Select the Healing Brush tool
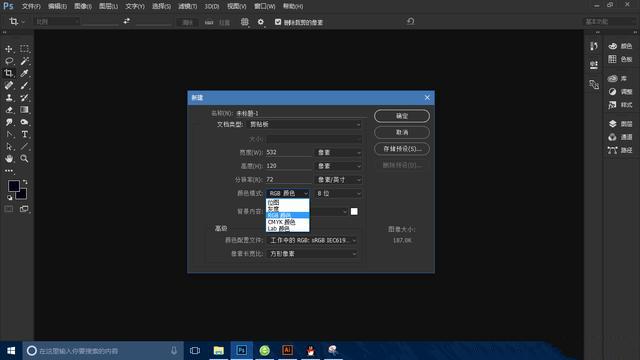The width and height of the screenshot is (640, 360). click(x=9, y=85)
